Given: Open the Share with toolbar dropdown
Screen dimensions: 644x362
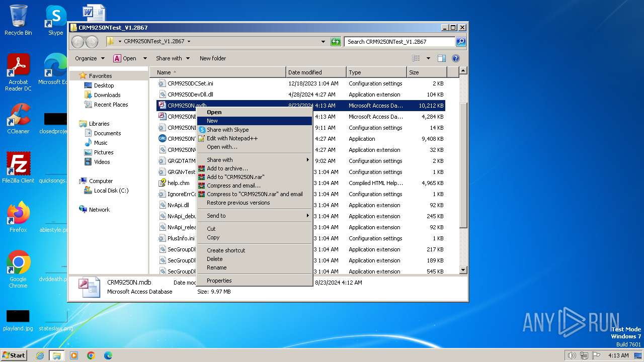Looking at the screenshot, I should point(173,58).
